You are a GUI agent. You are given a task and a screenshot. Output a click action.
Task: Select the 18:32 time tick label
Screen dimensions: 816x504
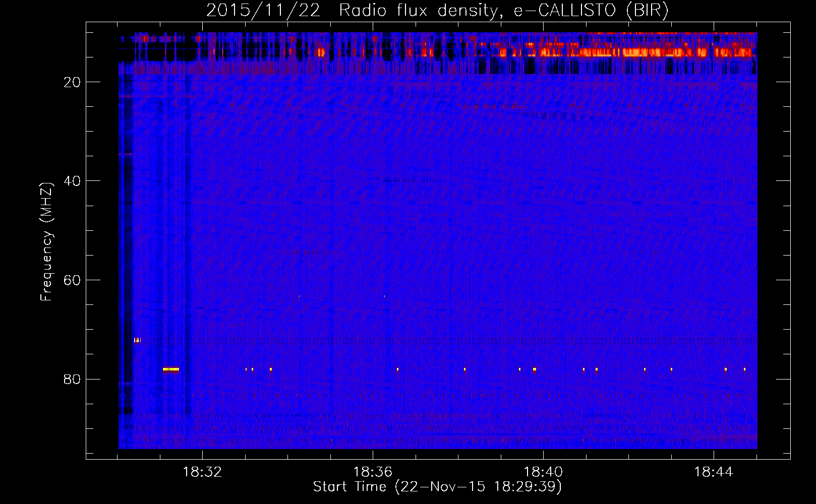pos(202,472)
